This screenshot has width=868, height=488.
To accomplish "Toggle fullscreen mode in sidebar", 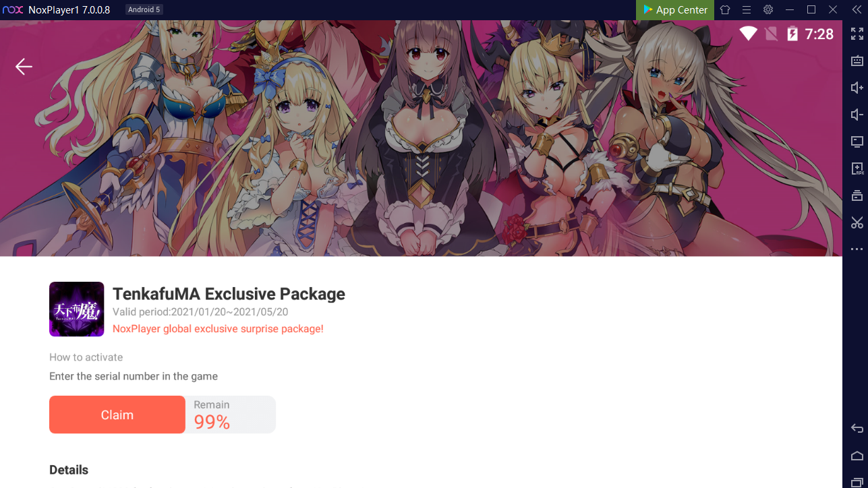I will click(x=857, y=34).
